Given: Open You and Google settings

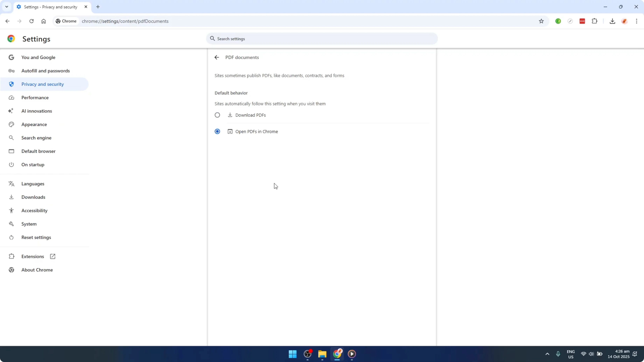Looking at the screenshot, I should tap(44, 57).
